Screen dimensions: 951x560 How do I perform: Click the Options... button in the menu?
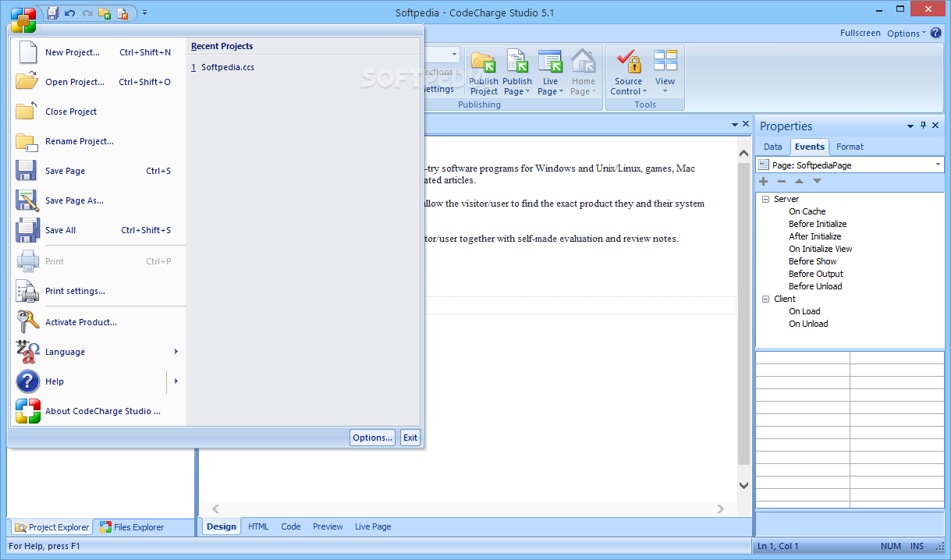coord(372,438)
